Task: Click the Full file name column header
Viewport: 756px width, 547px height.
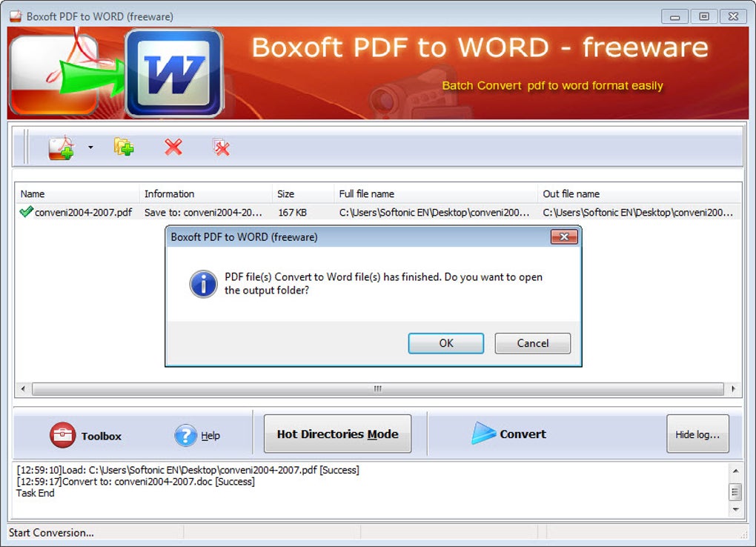Action: click(436, 193)
